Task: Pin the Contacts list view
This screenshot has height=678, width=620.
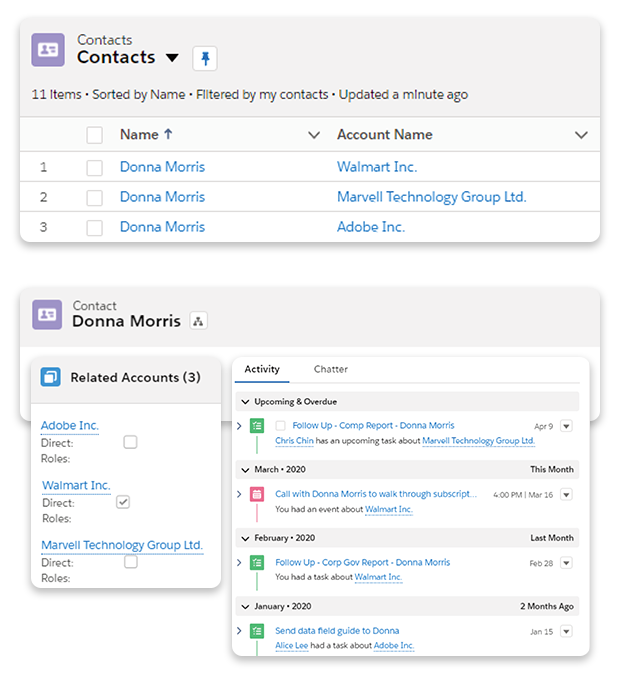Action: [204, 58]
